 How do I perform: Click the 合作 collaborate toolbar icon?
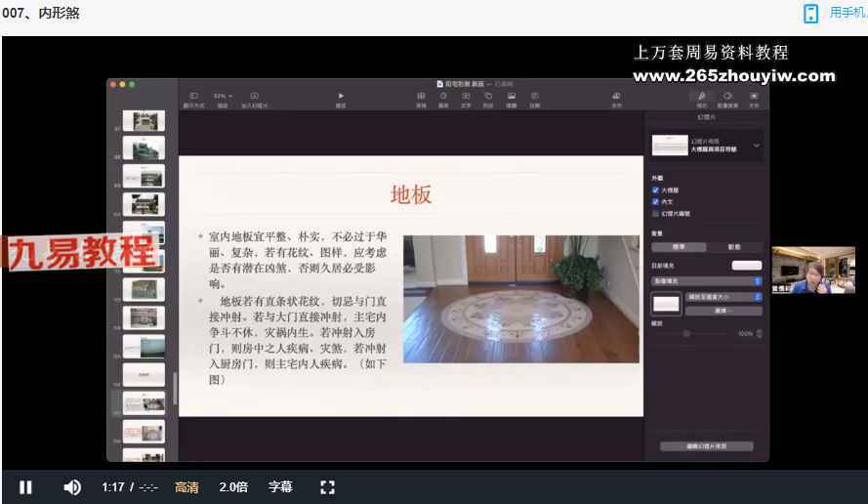pyautogui.click(x=616, y=97)
